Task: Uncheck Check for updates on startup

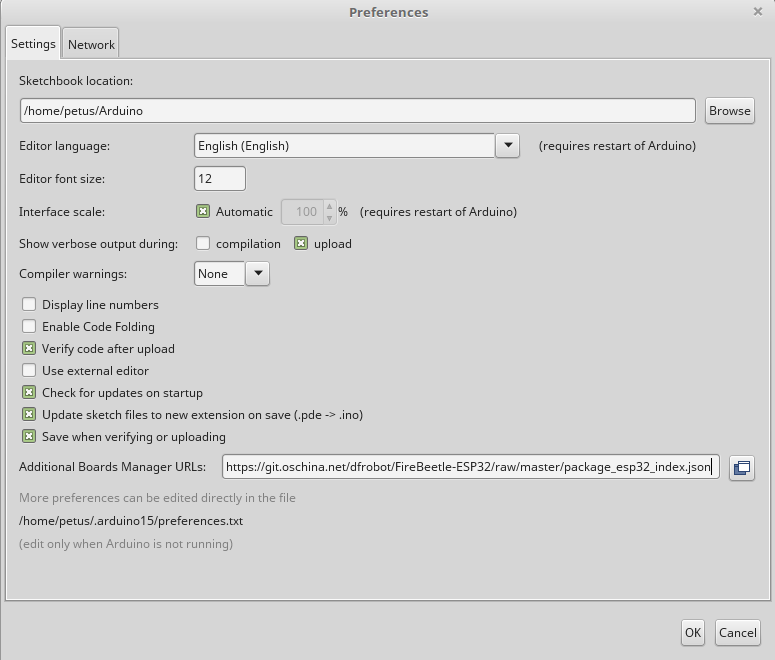Action: pos(29,393)
